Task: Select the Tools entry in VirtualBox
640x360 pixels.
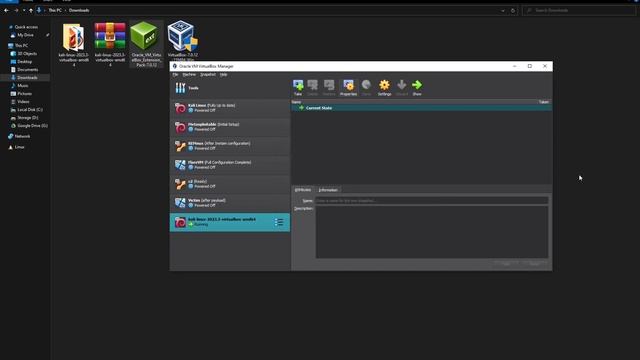Action: 230,88
